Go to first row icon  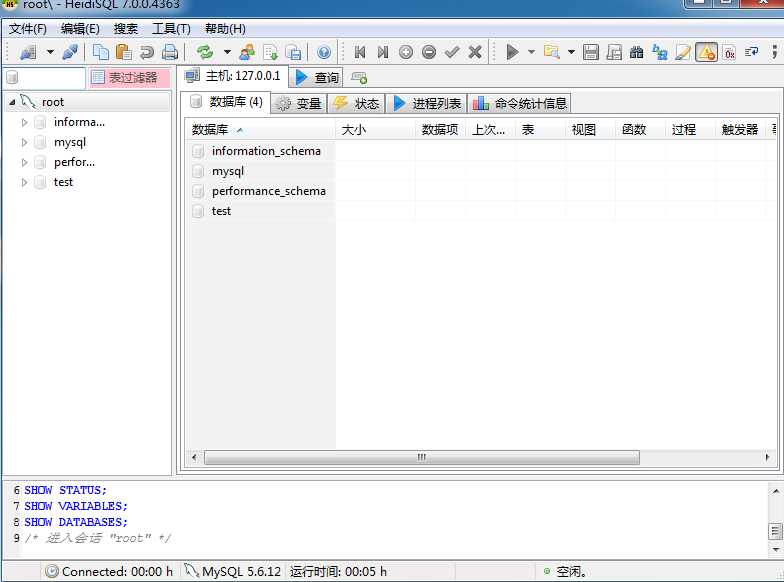click(x=360, y=52)
